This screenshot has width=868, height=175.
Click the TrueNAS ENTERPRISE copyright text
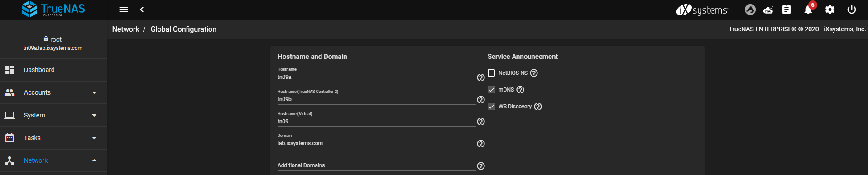[797, 29]
